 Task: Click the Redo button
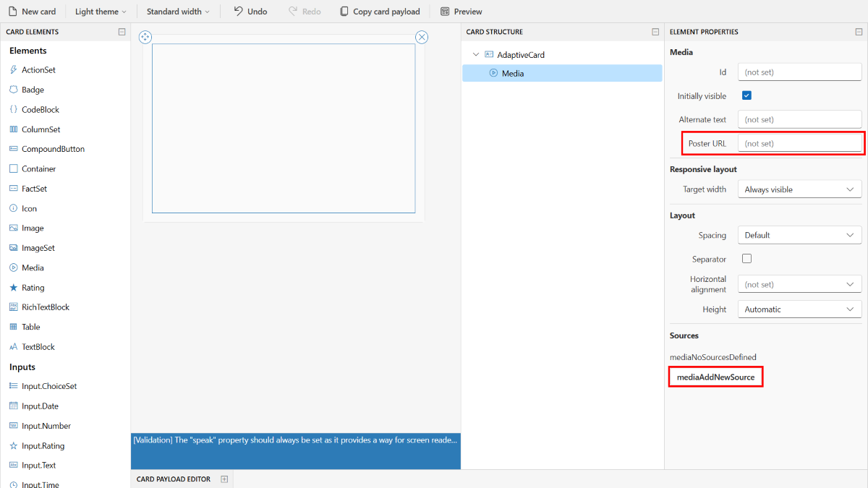coord(305,12)
